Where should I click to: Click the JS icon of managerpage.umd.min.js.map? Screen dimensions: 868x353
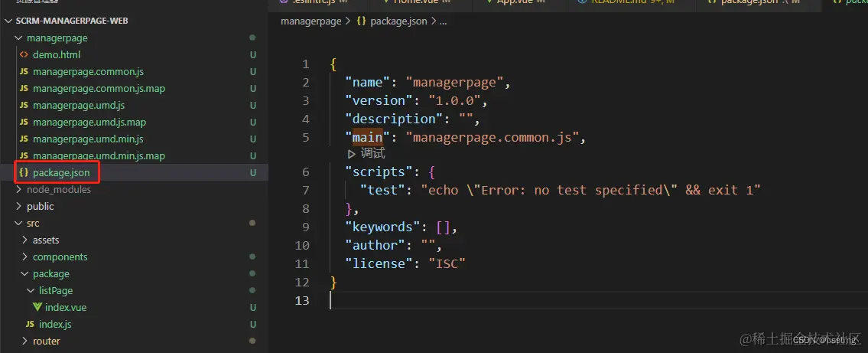(x=23, y=155)
